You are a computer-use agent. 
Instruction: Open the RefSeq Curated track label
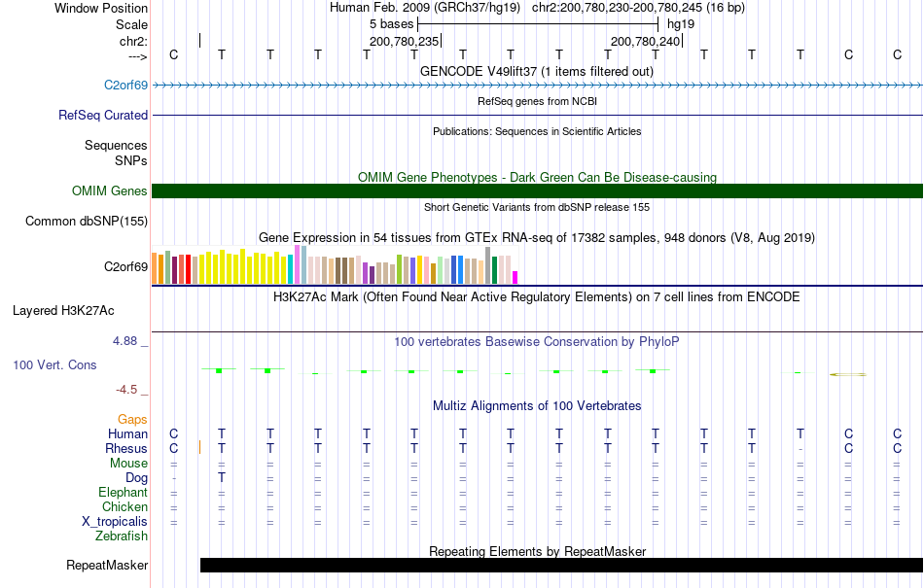pos(102,116)
